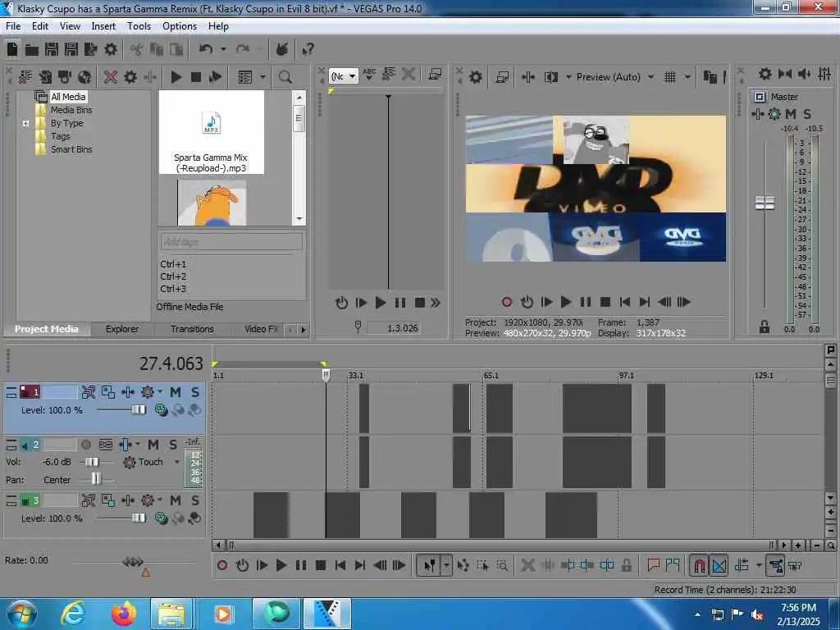Adjust track 1 Level slider
840x630 pixels.
pos(138,410)
